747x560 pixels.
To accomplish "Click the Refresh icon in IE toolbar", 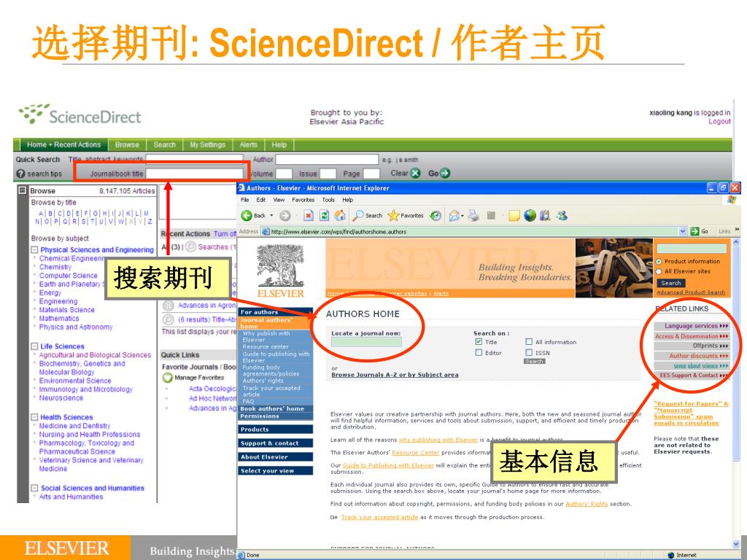I will click(x=324, y=216).
